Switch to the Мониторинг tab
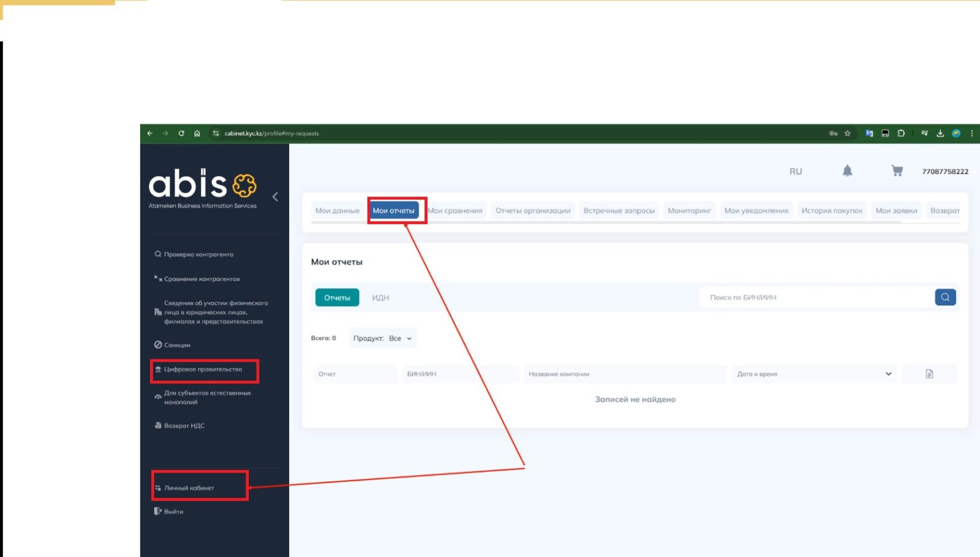The width and height of the screenshot is (980, 557). pyautogui.click(x=689, y=211)
